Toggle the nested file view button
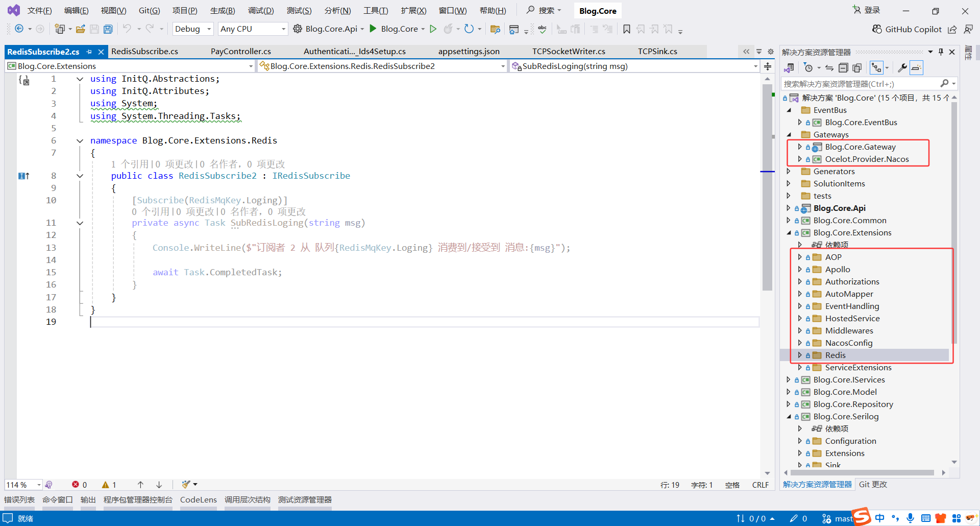 pyautogui.click(x=876, y=67)
